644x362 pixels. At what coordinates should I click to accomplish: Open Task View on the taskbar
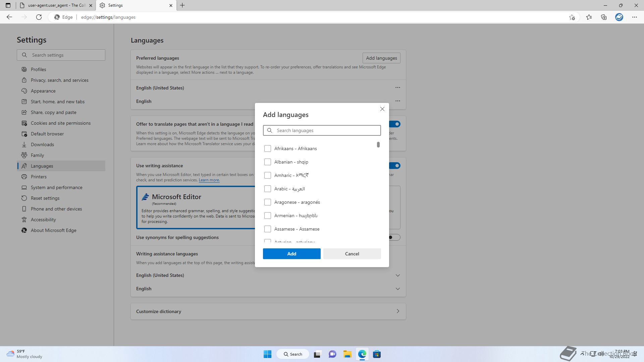click(317, 354)
